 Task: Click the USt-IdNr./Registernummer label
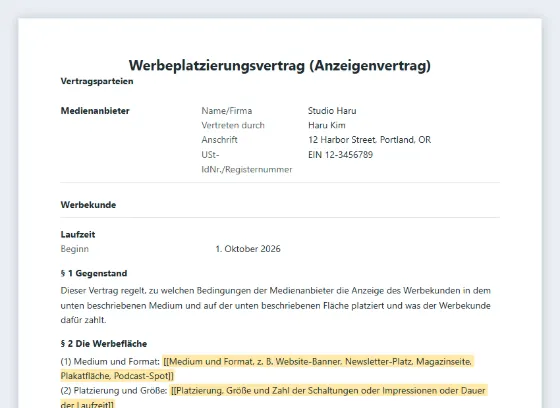coord(247,162)
